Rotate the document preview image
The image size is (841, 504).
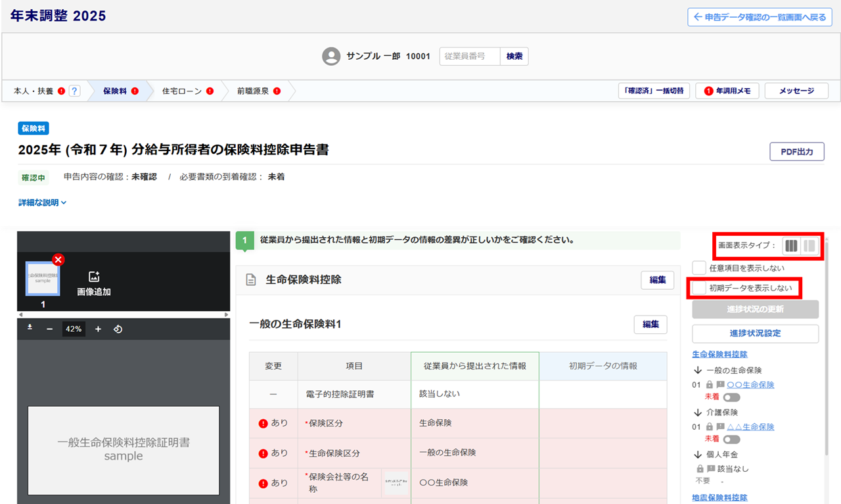(118, 329)
